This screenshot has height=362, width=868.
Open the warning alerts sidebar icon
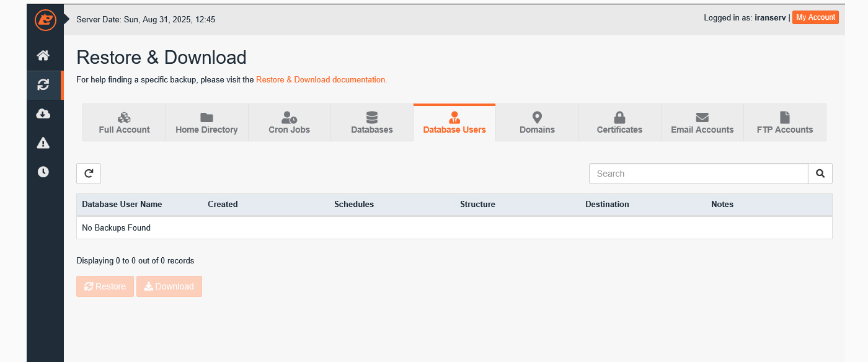43,143
